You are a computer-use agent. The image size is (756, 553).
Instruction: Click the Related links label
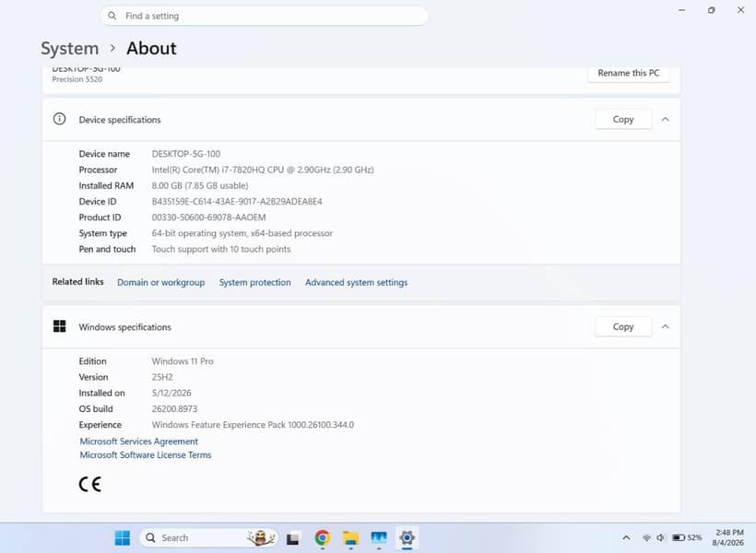[77, 281]
